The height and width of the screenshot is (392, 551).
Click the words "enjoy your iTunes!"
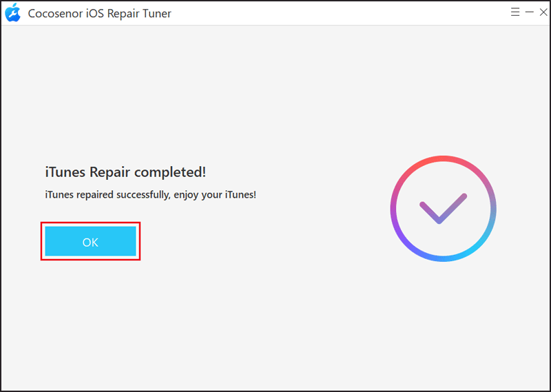[215, 194]
